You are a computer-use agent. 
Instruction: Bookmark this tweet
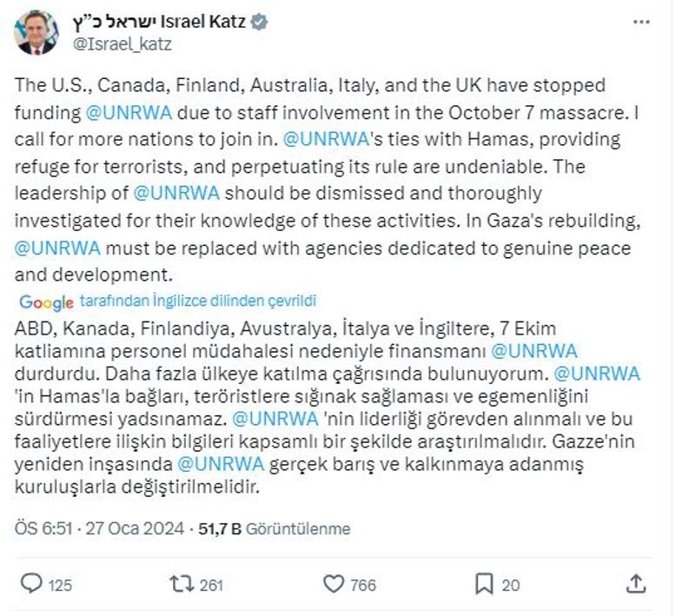click(x=484, y=584)
